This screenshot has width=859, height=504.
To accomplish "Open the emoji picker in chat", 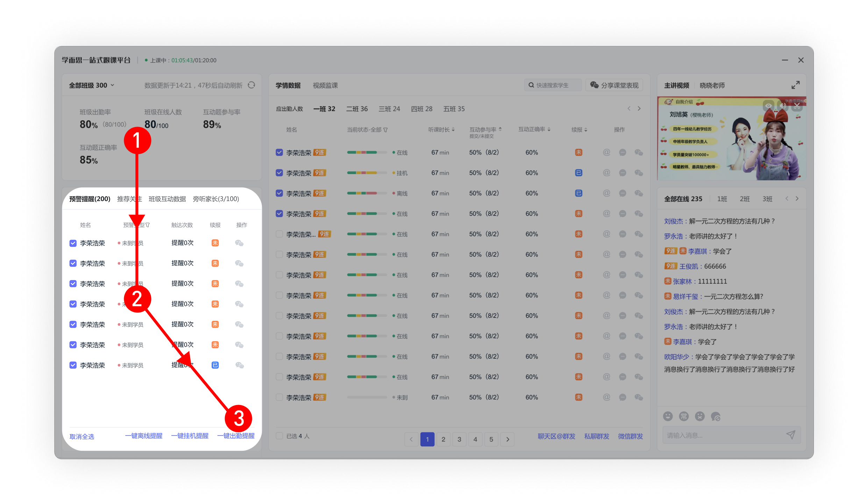I will (668, 416).
